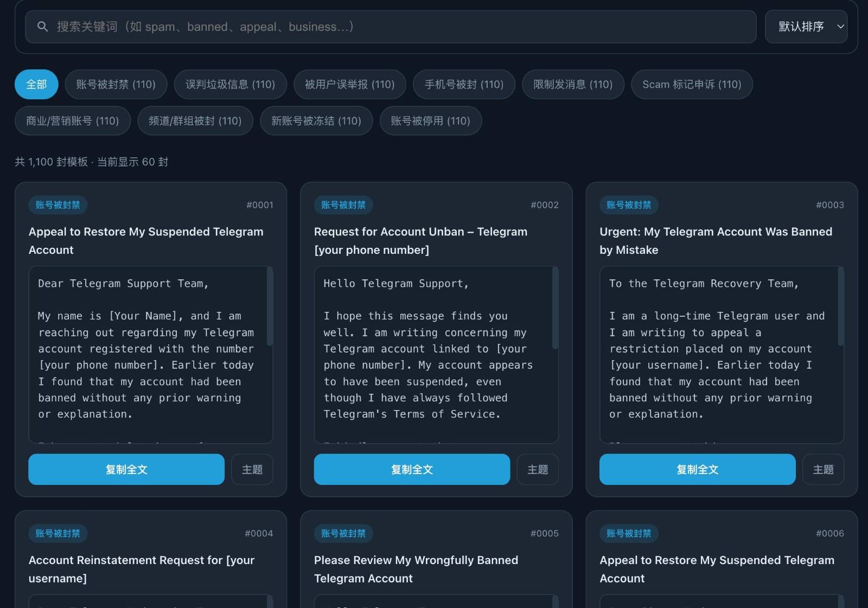This screenshot has width=868, height=608.
Task: Click the '共 1,100 封模板' count text
Action: pos(51,162)
